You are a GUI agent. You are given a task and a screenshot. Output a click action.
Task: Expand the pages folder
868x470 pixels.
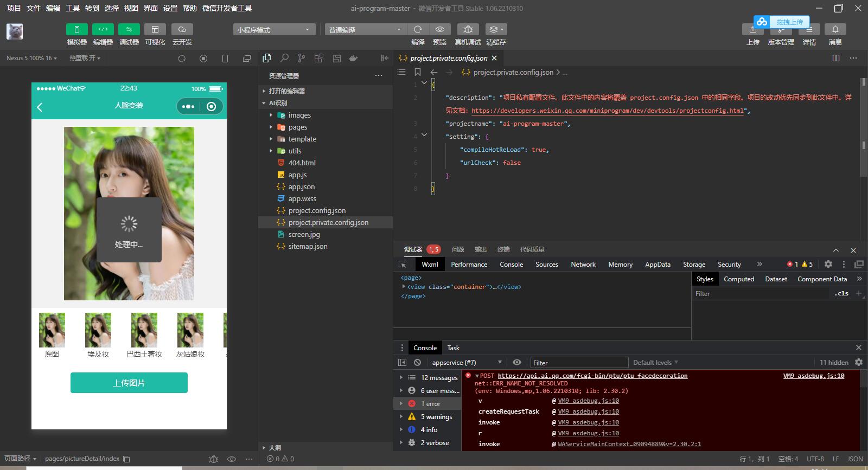298,127
